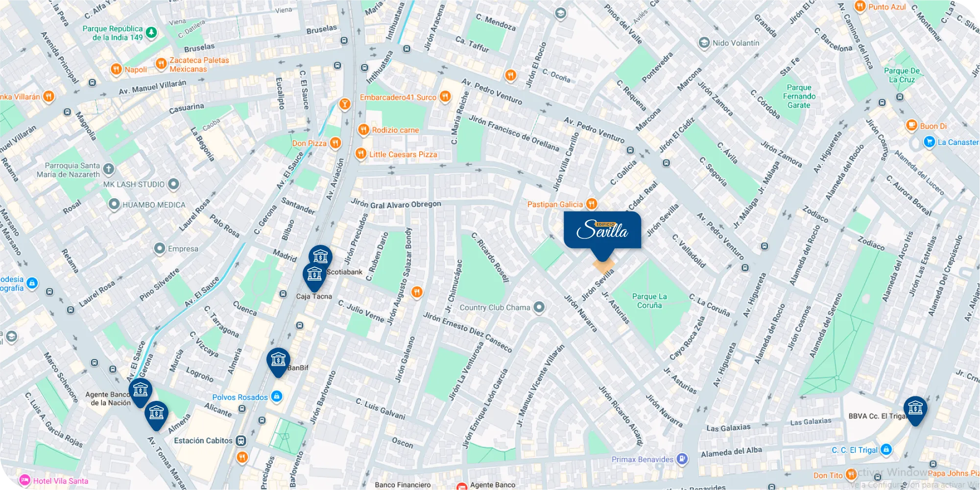This screenshot has height=490, width=980.
Task: Open the Parque República de la India marker
Action: coord(151,32)
